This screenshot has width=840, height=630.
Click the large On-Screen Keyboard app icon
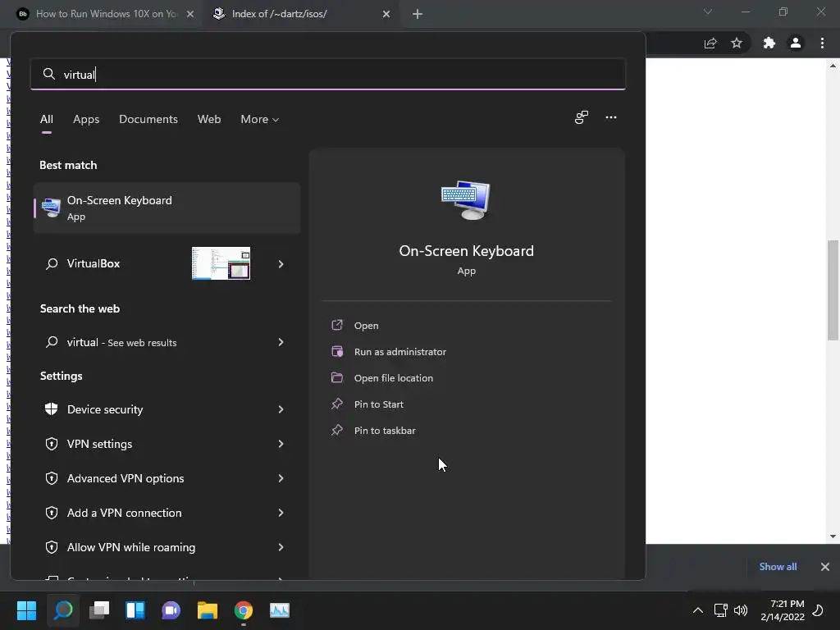coord(466,200)
